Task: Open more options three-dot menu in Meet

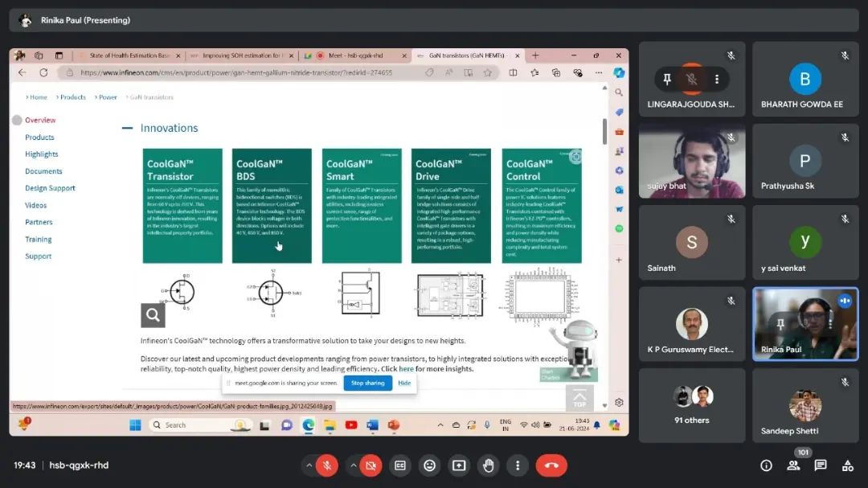Action: [x=518, y=465]
